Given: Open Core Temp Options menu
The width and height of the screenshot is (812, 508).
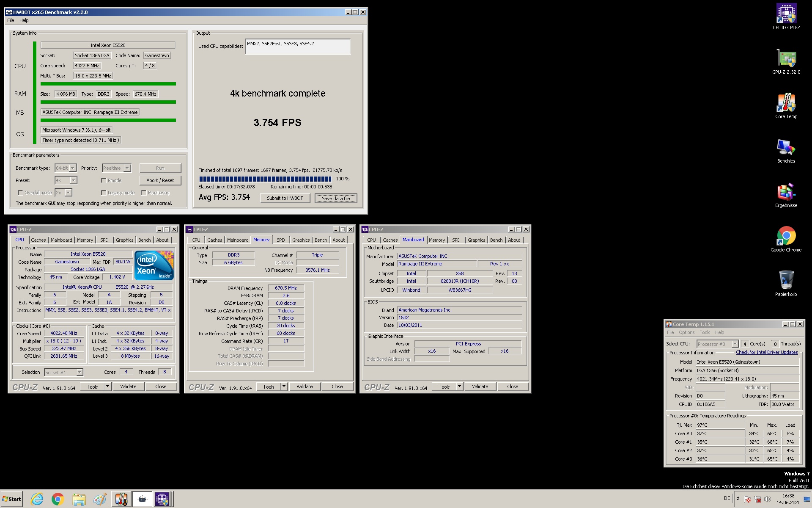Looking at the screenshot, I should click(687, 332).
